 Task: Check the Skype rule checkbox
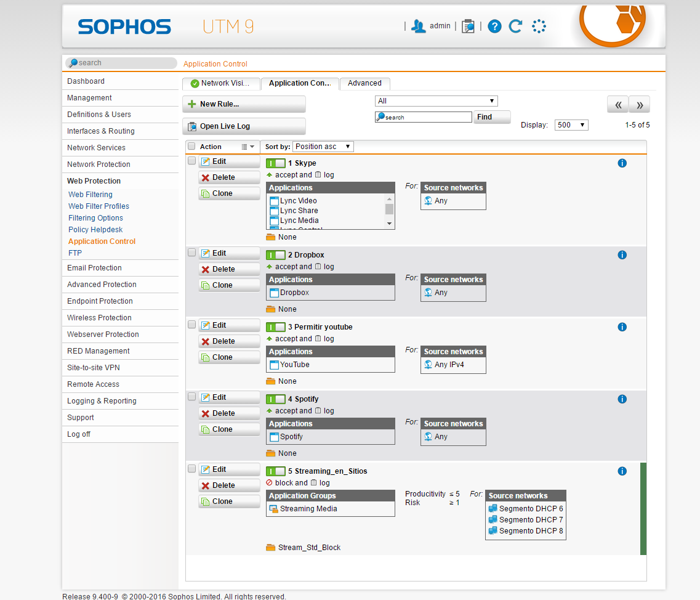point(192,161)
